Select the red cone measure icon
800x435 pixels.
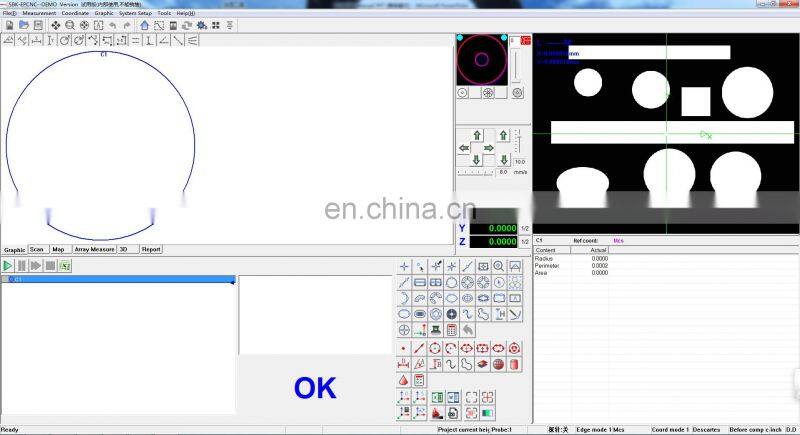[403, 380]
